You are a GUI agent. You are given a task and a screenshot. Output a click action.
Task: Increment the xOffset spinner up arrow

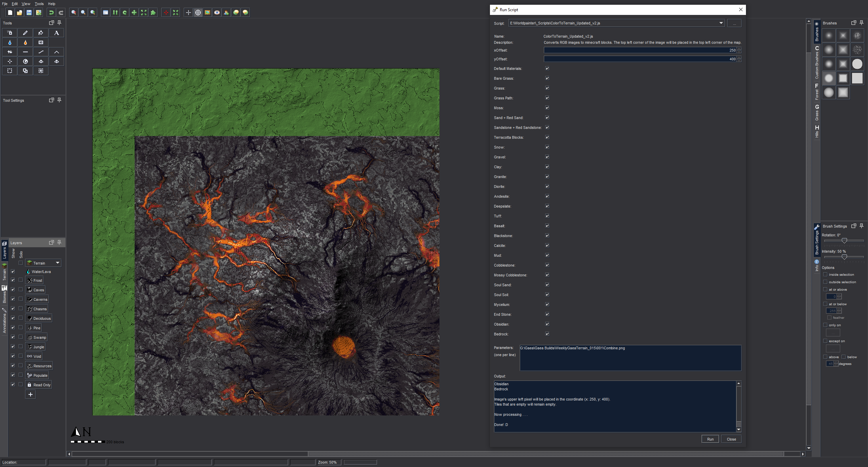[x=739, y=49]
